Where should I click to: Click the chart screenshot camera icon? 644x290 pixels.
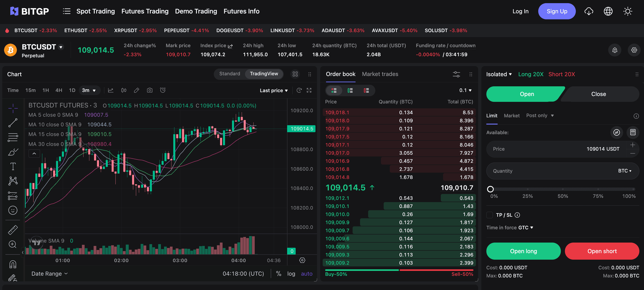click(149, 90)
